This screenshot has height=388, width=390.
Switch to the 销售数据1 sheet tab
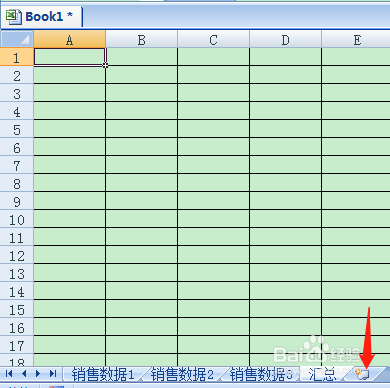(x=103, y=374)
